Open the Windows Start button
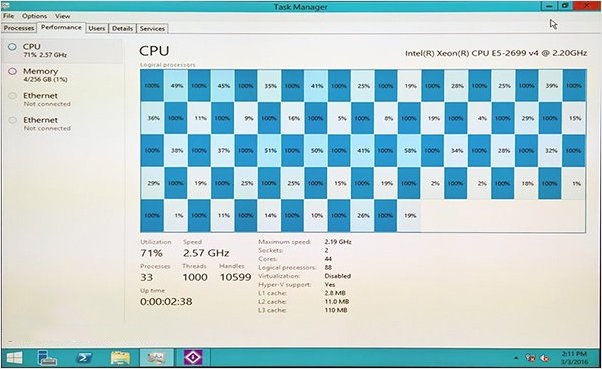Viewport: 602px width, 369px height. click(15, 358)
